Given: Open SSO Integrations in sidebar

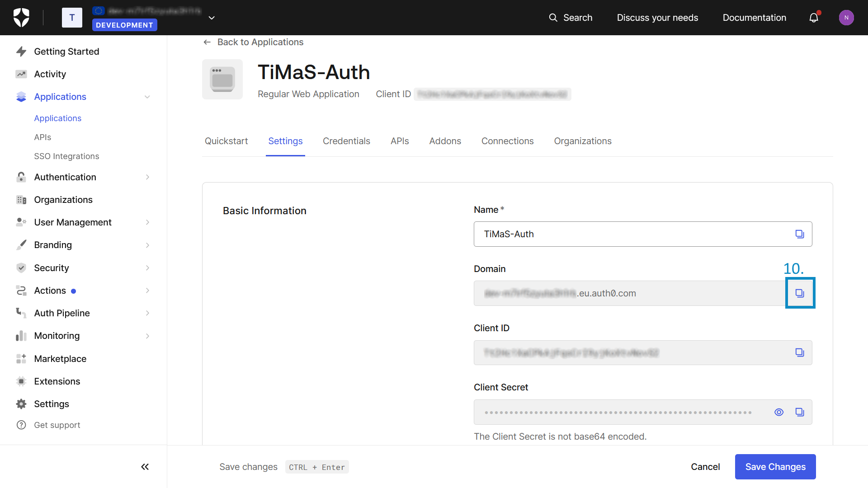Looking at the screenshot, I should click(x=66, y=156).
